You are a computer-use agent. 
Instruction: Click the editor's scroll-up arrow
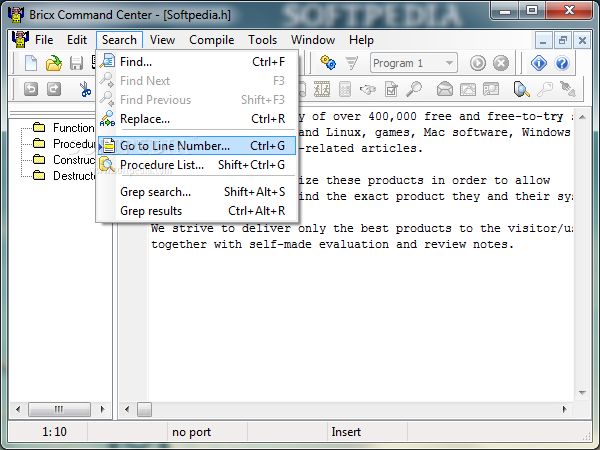(582, 117)
